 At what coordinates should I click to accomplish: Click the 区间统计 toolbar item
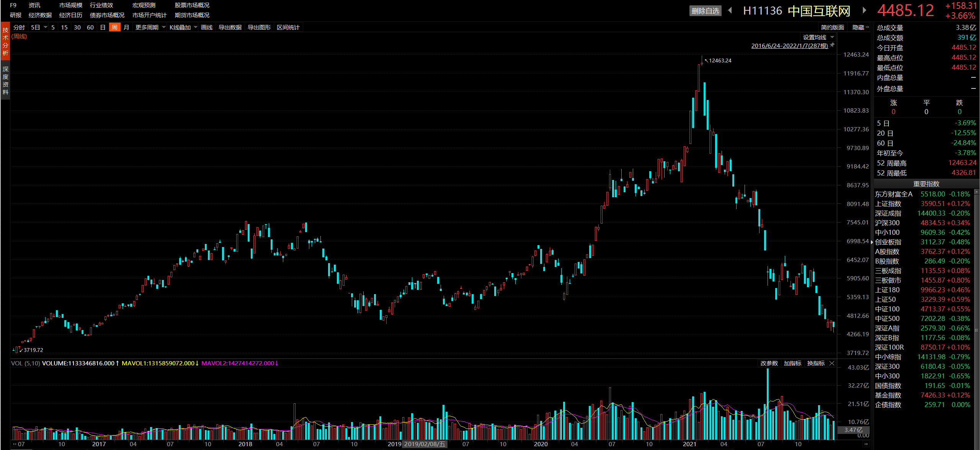tap(288, 28)
